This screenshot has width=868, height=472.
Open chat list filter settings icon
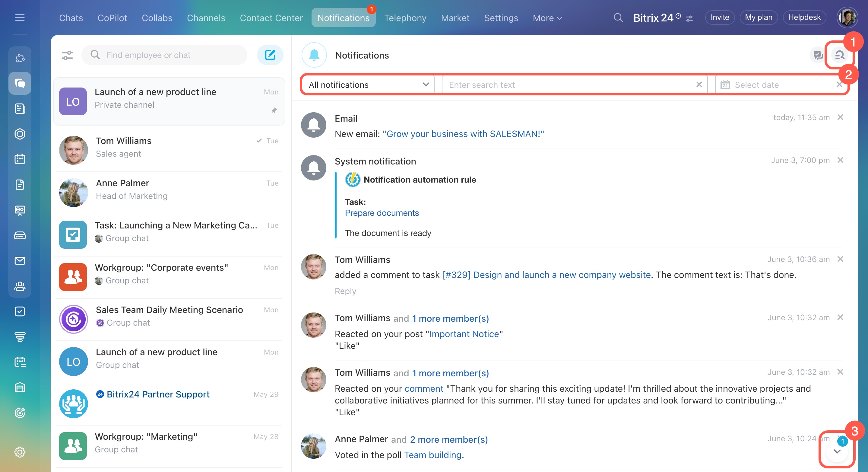pyautogui.click(x=67, y=55)
